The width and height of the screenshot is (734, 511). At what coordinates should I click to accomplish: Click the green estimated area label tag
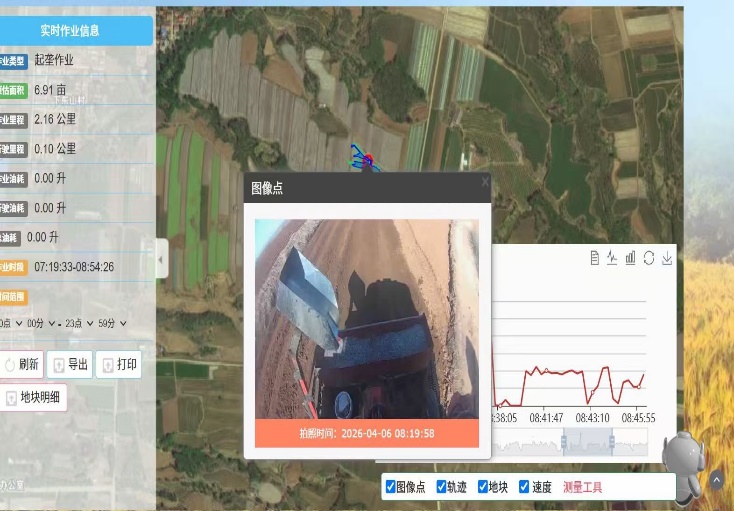click(13, 90)
